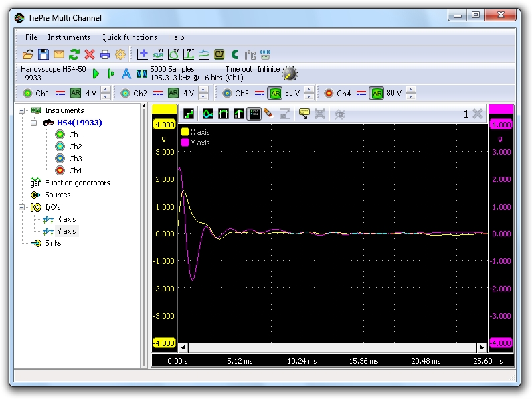The height and width of the screenshot is (399, 532).
Task: Collapse the HS4(19933) tree node
Action: tap(34, 123)
